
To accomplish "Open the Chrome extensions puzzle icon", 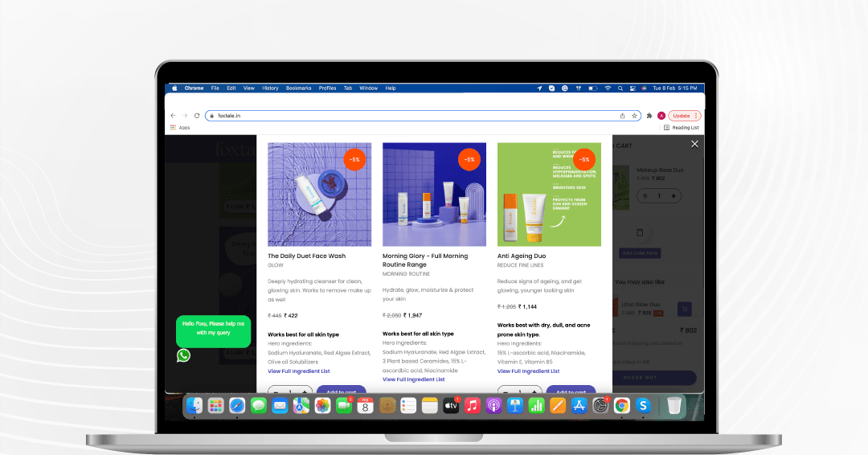I will click(x=649, y=116).
